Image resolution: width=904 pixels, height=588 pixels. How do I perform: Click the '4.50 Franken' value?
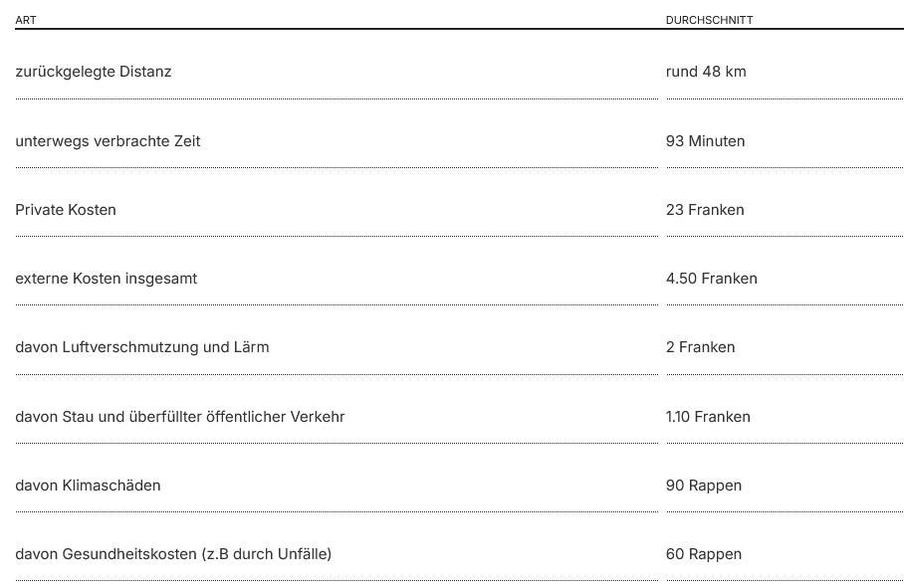pyautogui.click(x=712, y=279)
